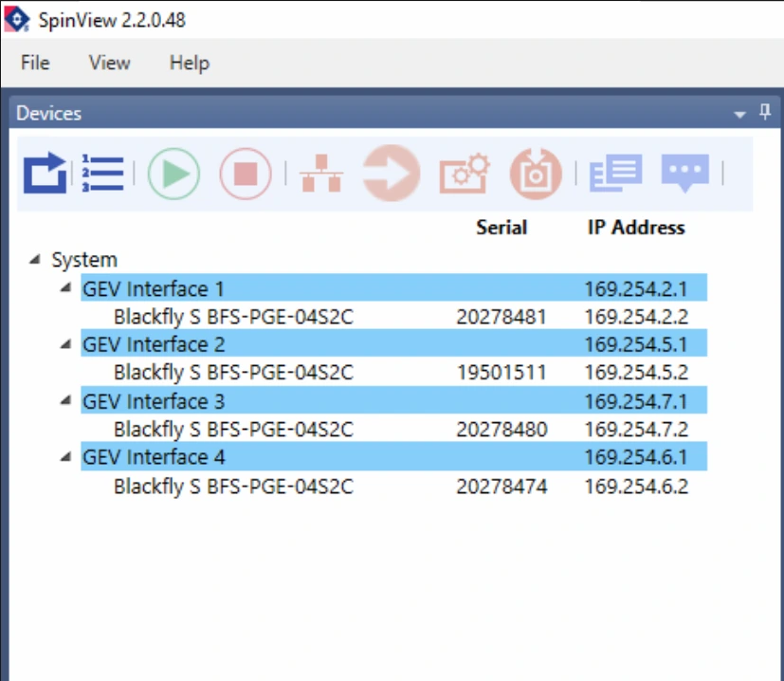Collapse the GEV Interface 2 node
The image size is (784, 681).
65,343
